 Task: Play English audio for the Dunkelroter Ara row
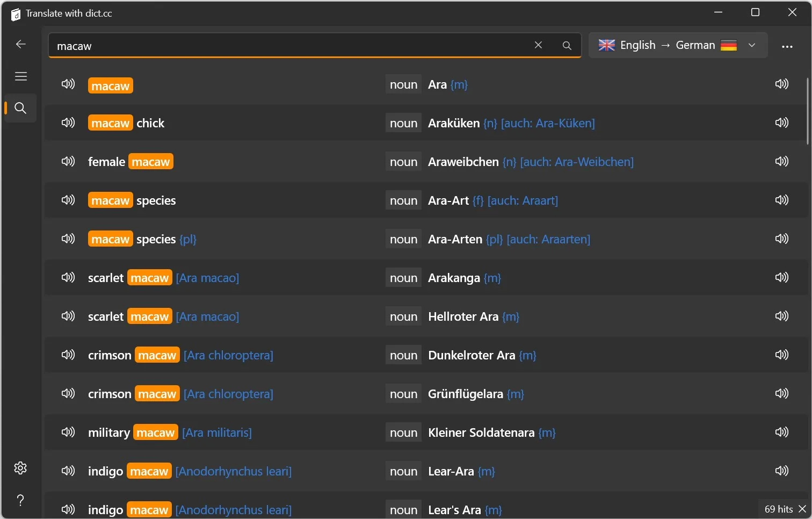(68, 355)
